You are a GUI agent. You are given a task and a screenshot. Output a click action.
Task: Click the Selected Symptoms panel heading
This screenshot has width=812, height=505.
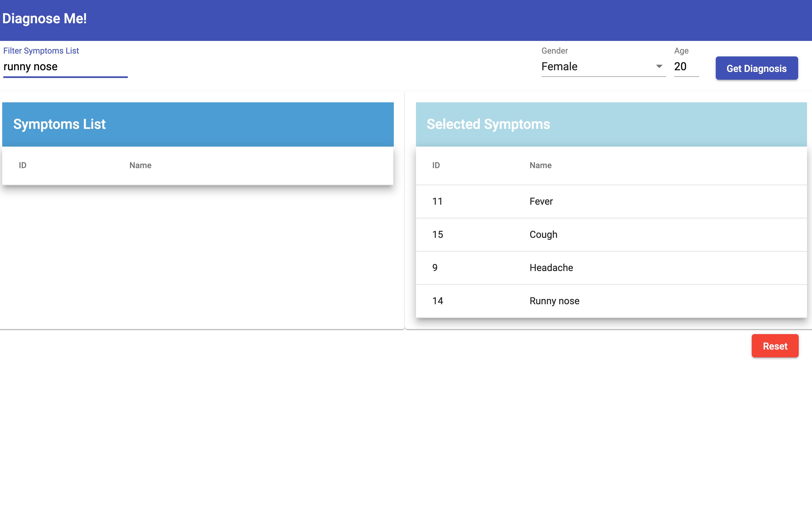pos(488,124)
